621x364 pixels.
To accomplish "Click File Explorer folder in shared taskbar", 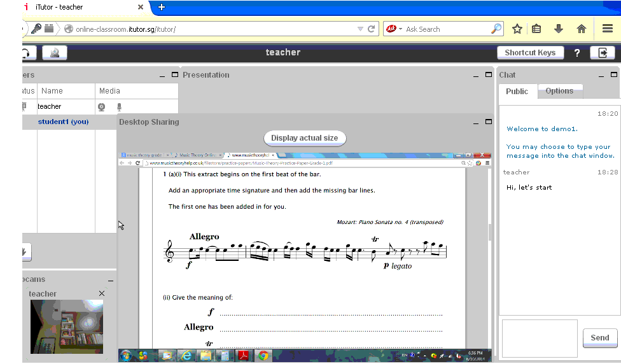I will coord(205,356).
